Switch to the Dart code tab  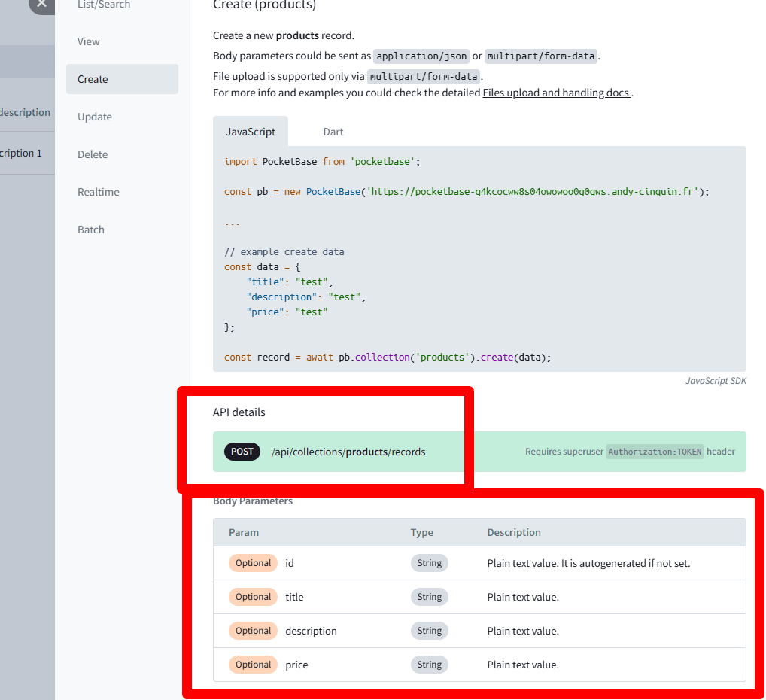[333, 132]
